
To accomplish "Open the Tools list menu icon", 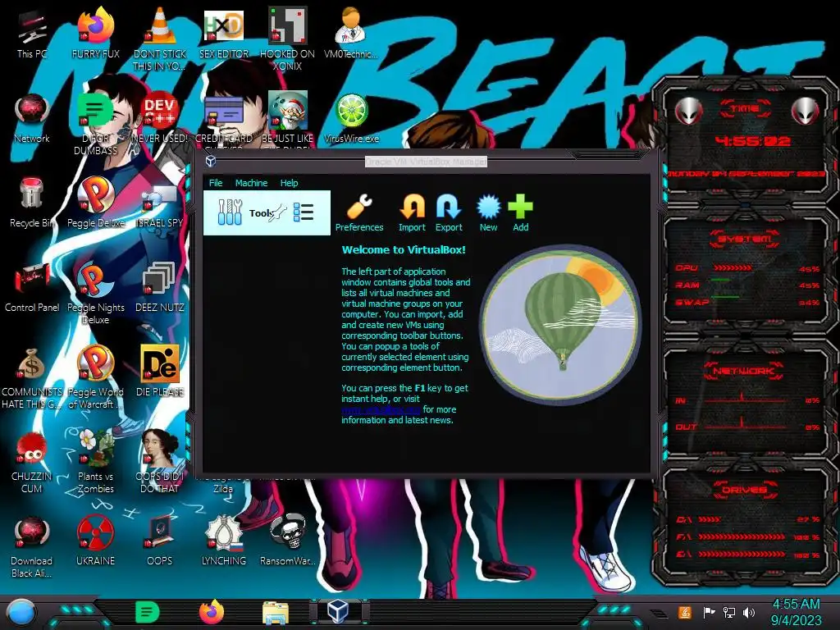I will [x=304, y=212].
